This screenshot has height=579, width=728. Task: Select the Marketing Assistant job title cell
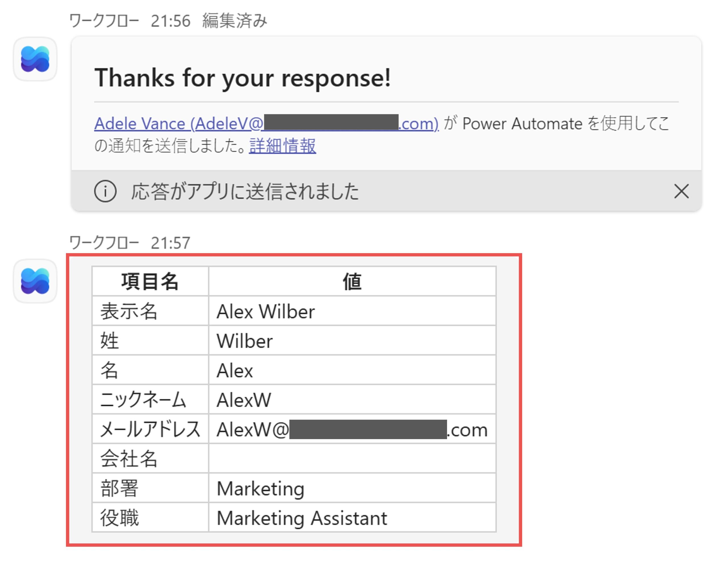pos(301,518)
